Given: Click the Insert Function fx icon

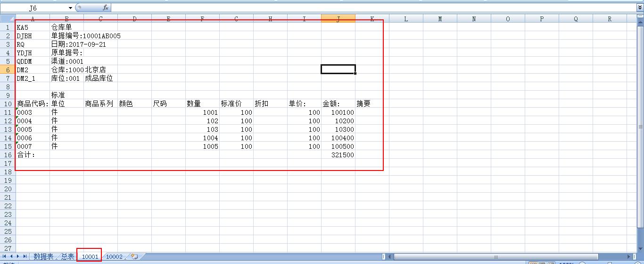Looking at the screenshot, I should pos(106,8).
